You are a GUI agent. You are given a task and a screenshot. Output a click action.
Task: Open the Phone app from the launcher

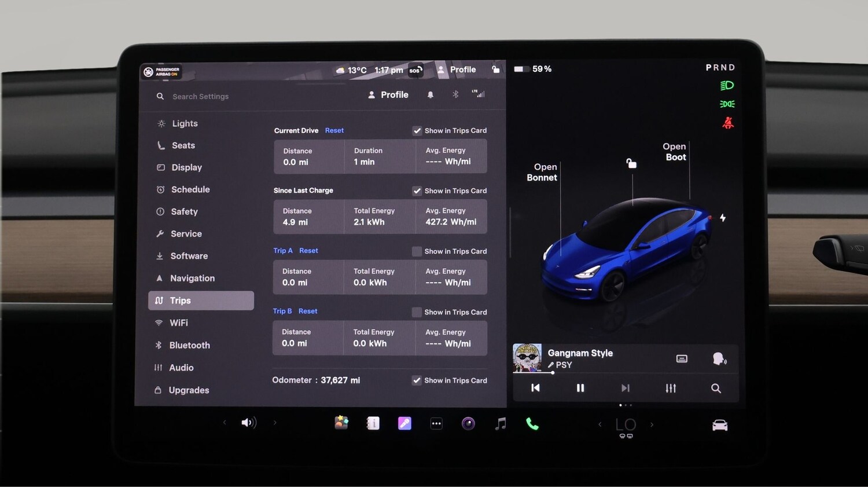pos(532,423)
